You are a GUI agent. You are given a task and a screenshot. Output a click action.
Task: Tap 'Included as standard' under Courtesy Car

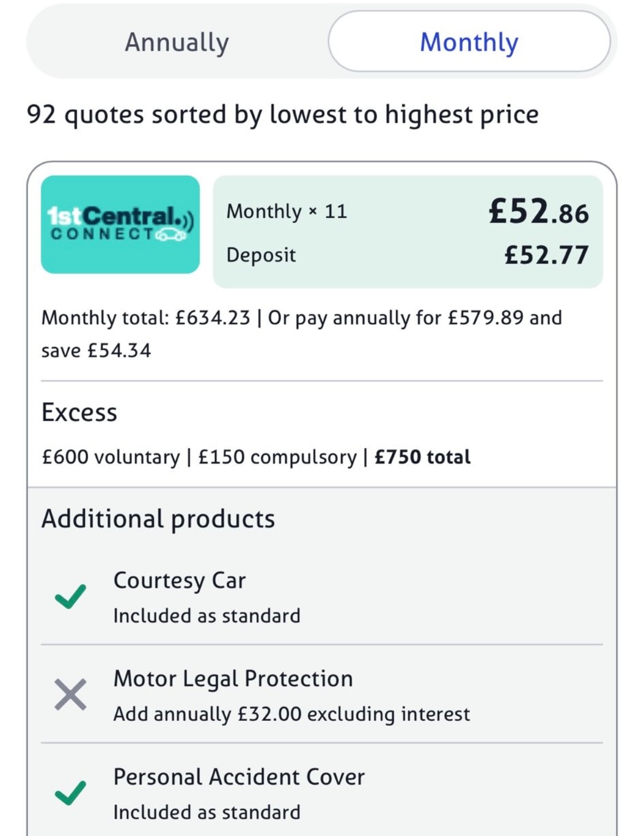(206, 616)
